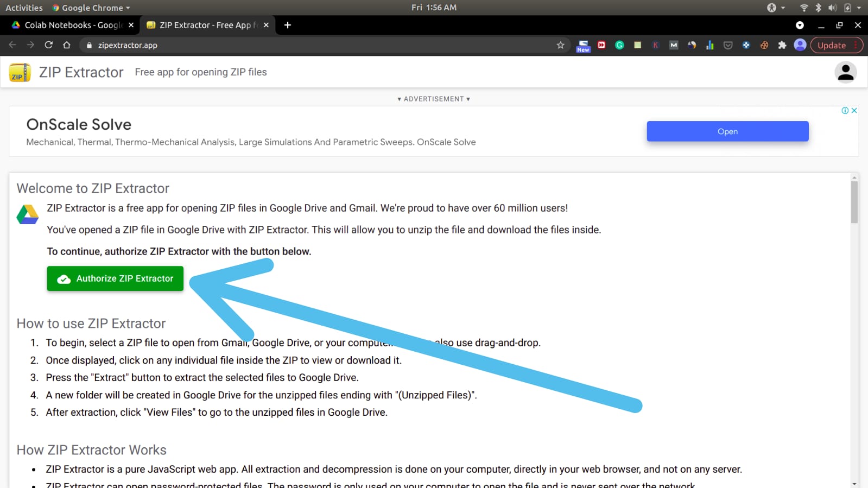Open the ZIP Extractor account avatar
868x488 pixels.
(846, 72)
